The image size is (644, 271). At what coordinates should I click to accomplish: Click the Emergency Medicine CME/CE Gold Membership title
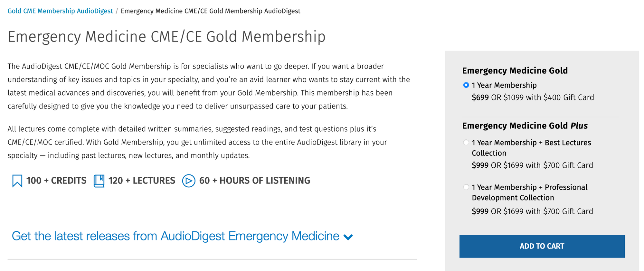[166, 37]
